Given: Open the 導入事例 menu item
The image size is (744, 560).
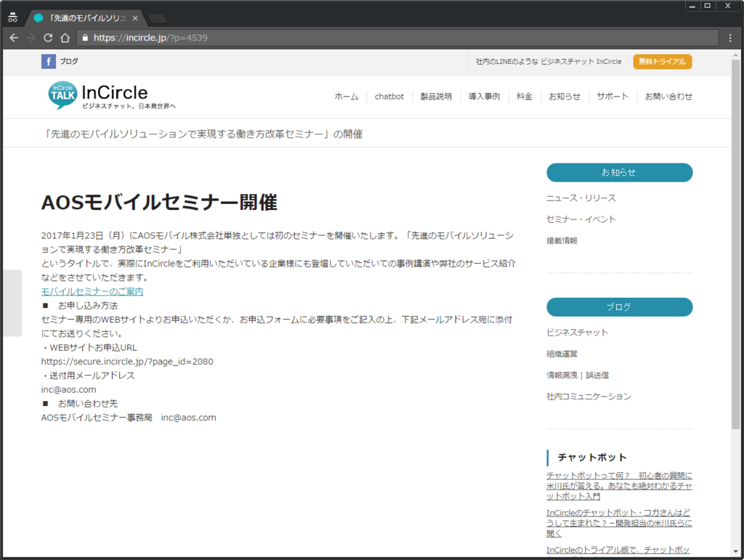Looking at the screenshot, I should 484,97.
